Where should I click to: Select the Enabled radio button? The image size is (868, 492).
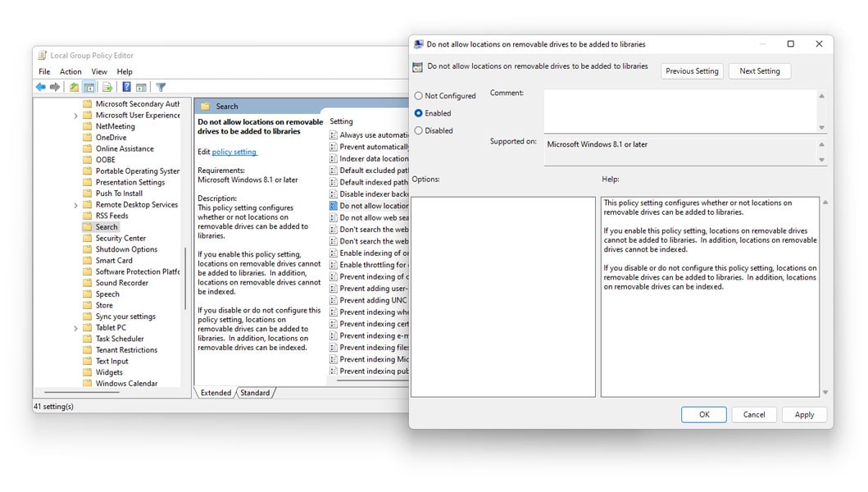pos(418,113)
